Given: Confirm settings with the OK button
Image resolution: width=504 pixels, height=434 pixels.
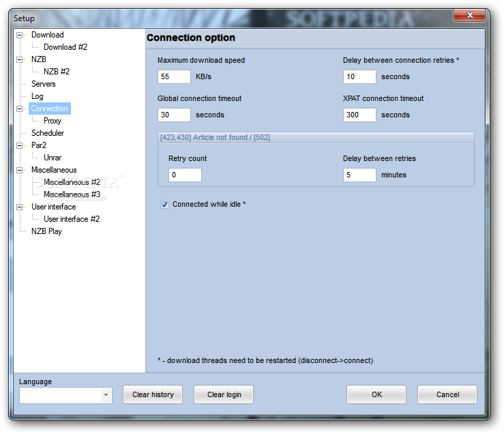Looking at the screenshot, I should (x=376, y=394).
